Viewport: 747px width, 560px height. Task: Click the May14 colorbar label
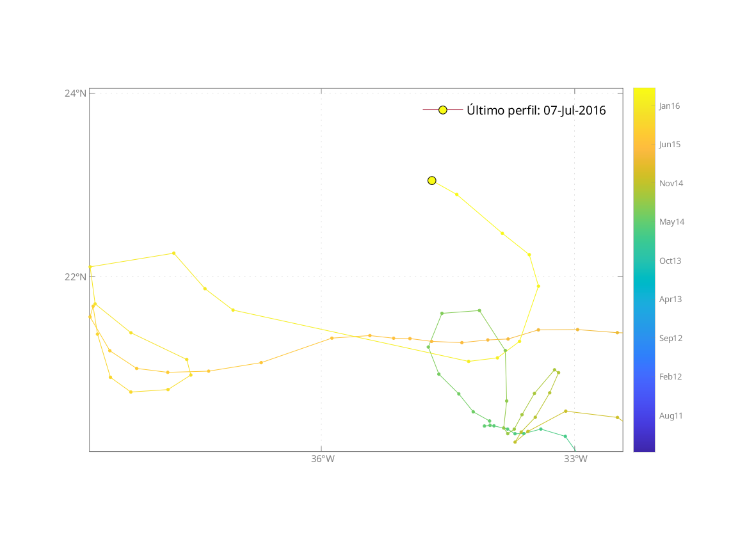pos(671,222)
